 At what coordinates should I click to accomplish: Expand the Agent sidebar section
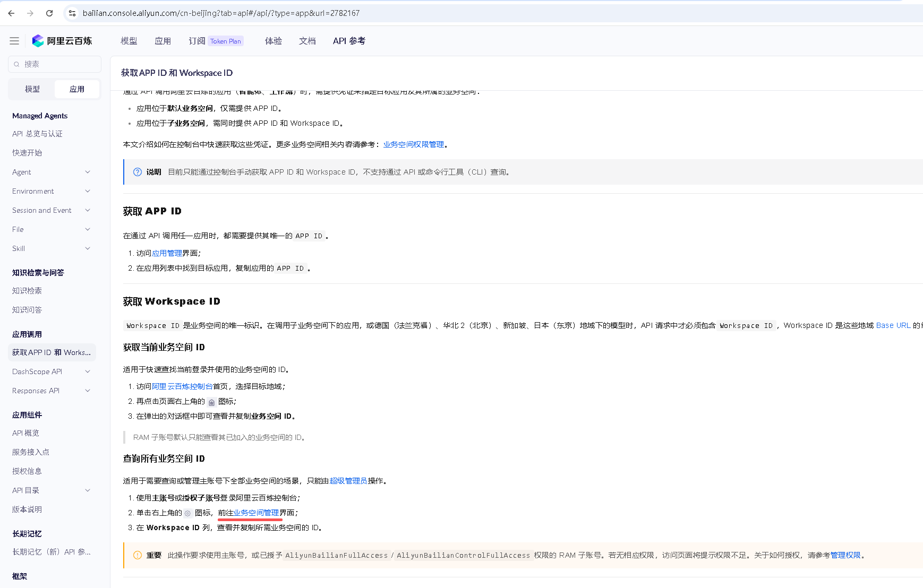(x=88, y=172)
